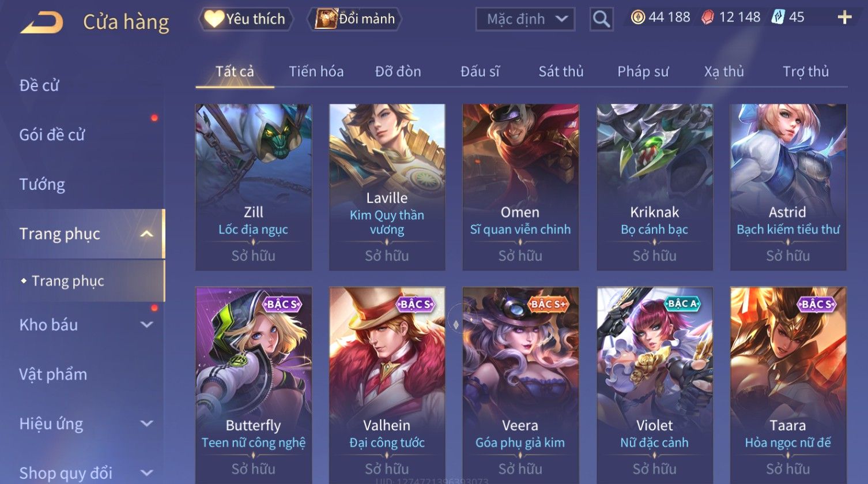Click the plus icon to add currency
The width and height of the screenshot is (868, 484).
[x=844, y=18]
